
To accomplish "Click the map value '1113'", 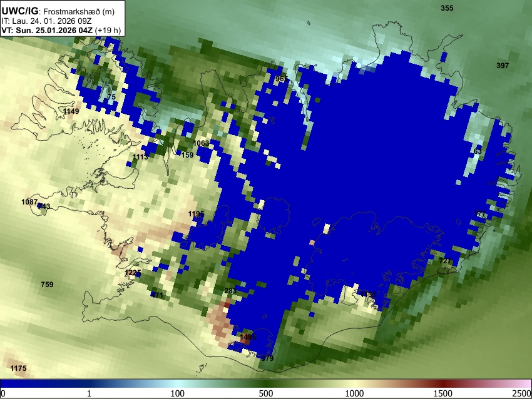I will pyautogui.click(x=140, y=156).
